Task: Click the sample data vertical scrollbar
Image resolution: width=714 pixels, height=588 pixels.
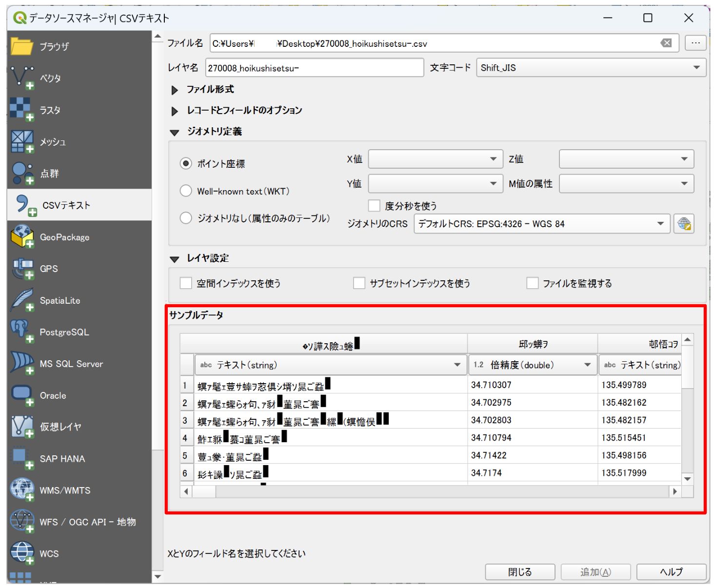Action: pyautogui.click(x=687, y=409)
